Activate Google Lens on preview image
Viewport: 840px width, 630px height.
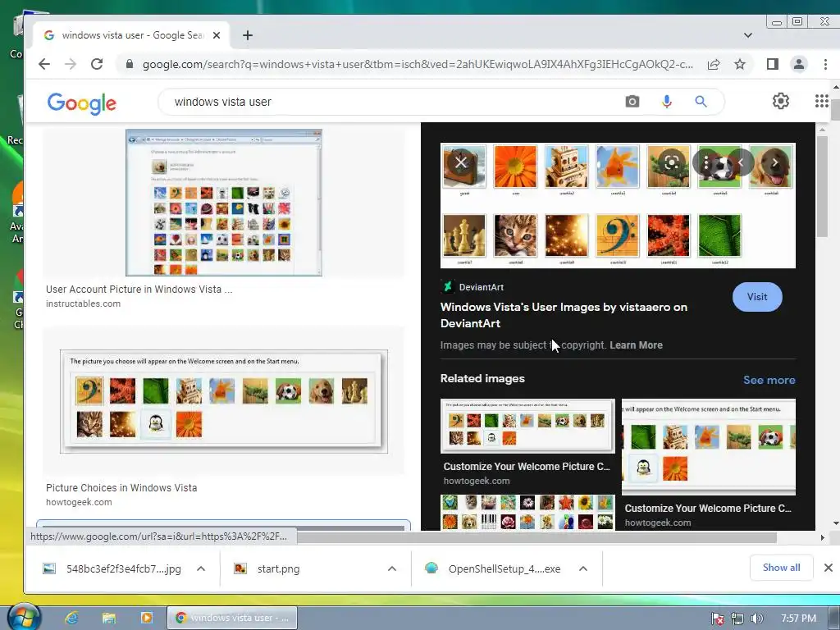tap(672, 162)
